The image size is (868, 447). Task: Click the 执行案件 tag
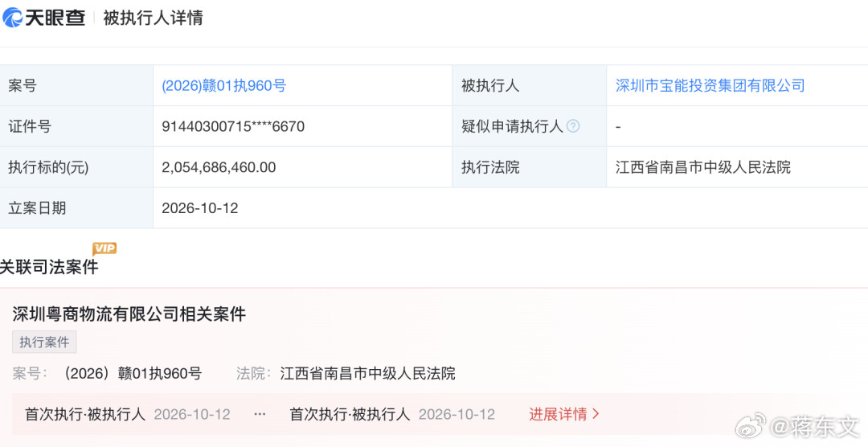44,342
